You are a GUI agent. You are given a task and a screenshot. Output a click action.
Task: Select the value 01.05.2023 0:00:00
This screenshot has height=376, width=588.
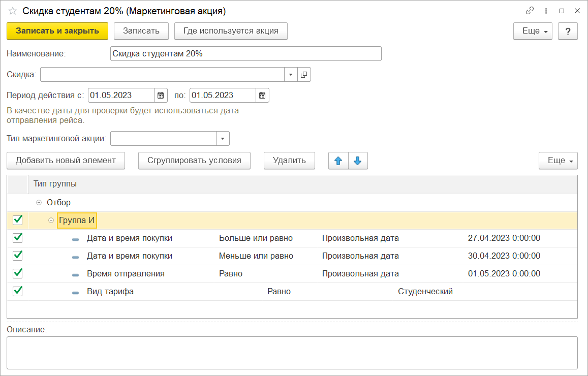504,274
